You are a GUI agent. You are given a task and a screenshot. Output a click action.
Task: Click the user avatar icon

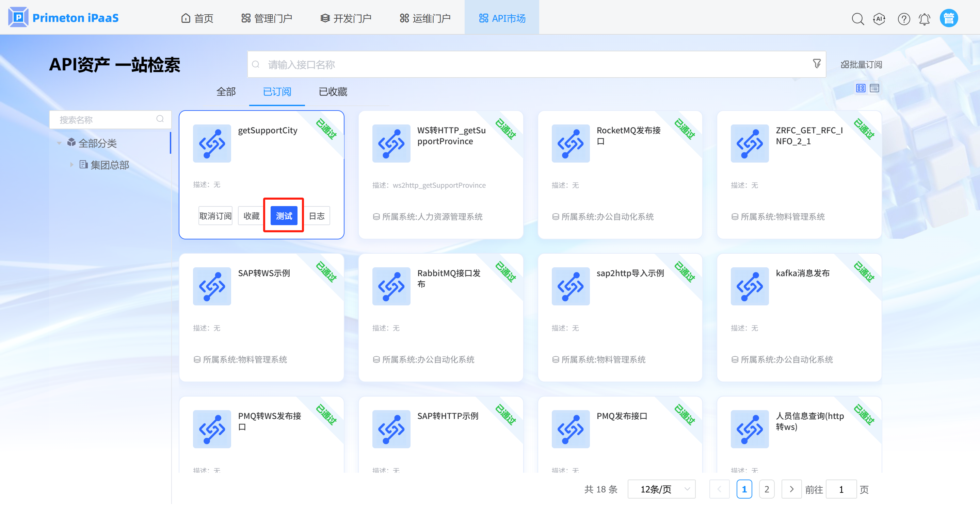click(948, 18)
